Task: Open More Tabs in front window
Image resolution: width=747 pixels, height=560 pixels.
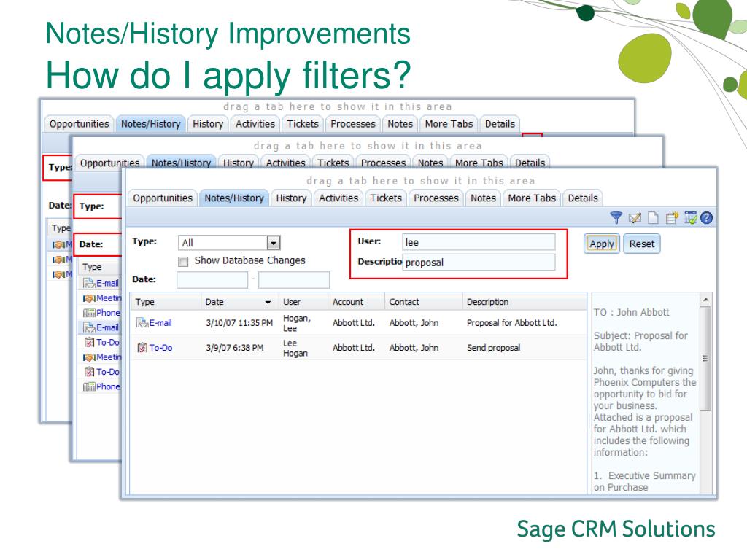Action: [532, 198]
